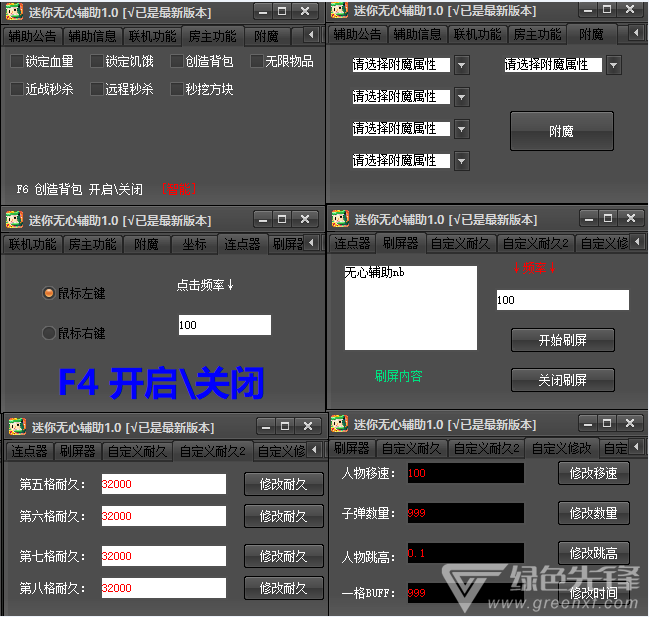Click tab-scroll arrow in the 第五格耐久 window
The width and height of the screenshot is (649, 617).
[x=314, y=449]
